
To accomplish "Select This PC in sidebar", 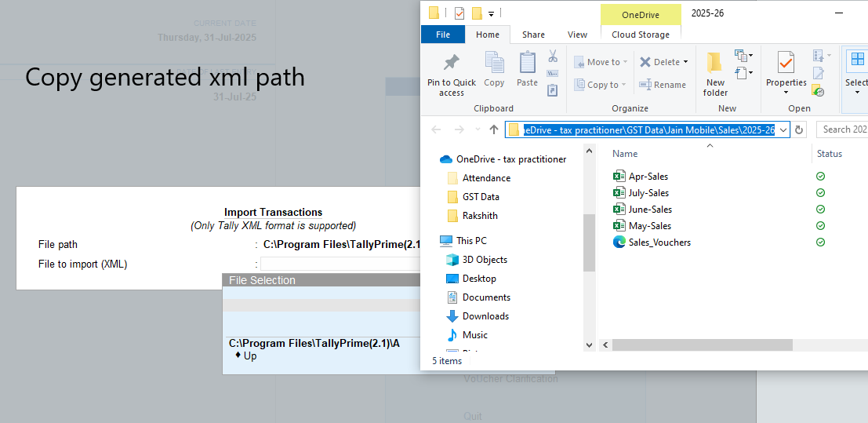I will click(x=463, y=241).
